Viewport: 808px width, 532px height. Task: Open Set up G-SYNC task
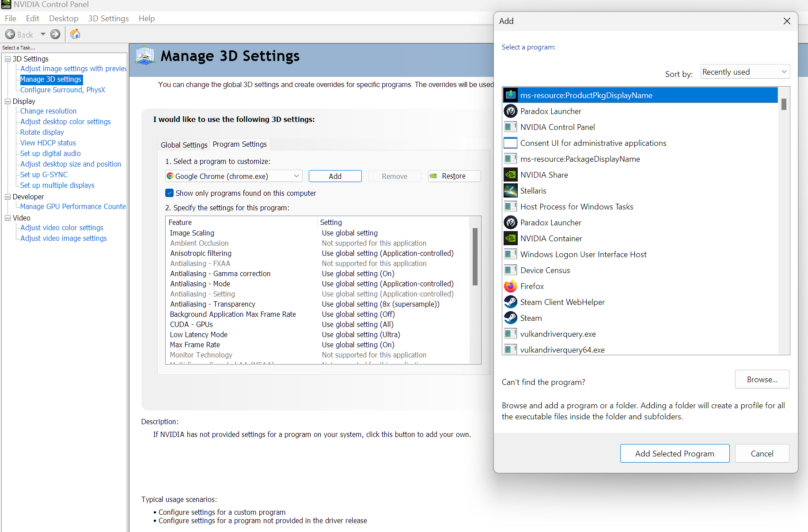click(x=44, y=175)
